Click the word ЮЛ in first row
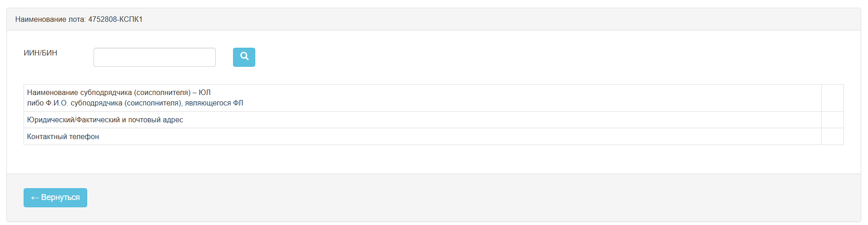The width and height of the screenshot is (868, 225). (205, 92)
